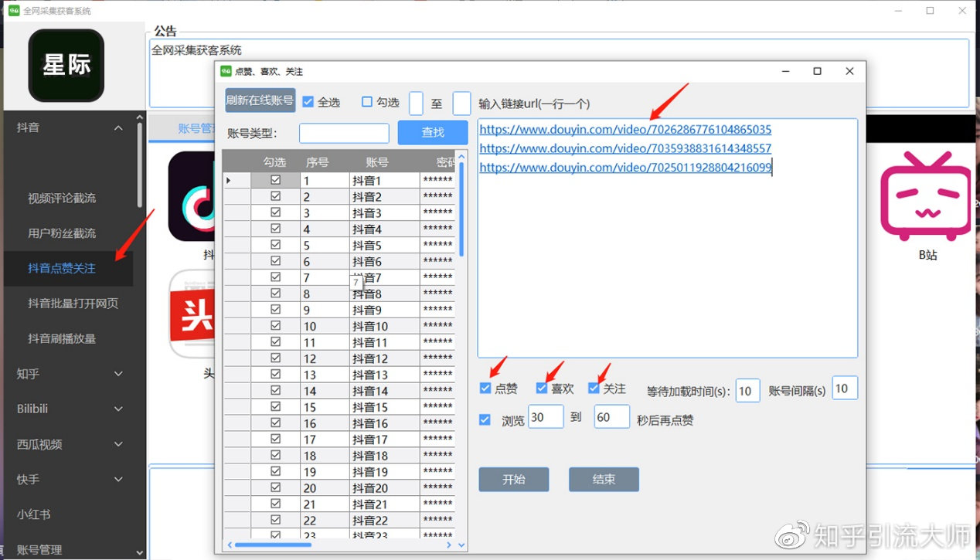Click the sequence number cell 14
The height and width of the screenshot is (560, 980).
325,391
